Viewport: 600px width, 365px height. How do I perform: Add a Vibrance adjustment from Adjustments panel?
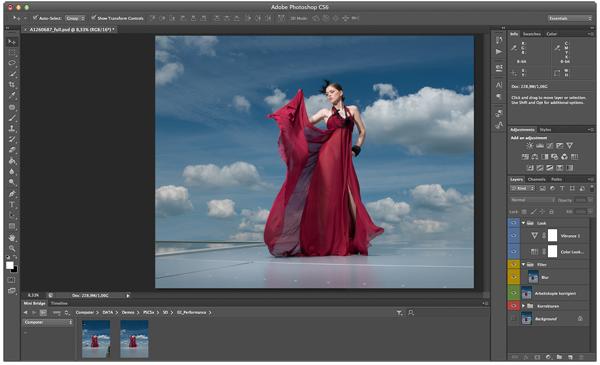569,145
